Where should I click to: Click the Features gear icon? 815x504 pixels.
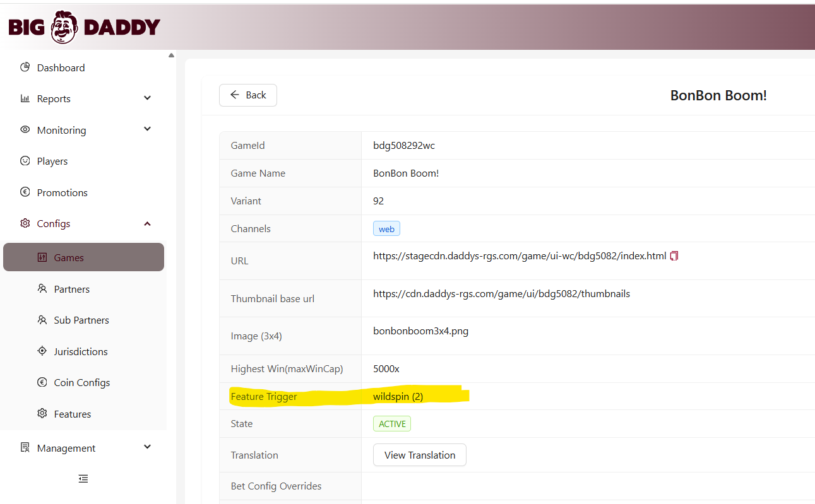(x=42, y=414)
